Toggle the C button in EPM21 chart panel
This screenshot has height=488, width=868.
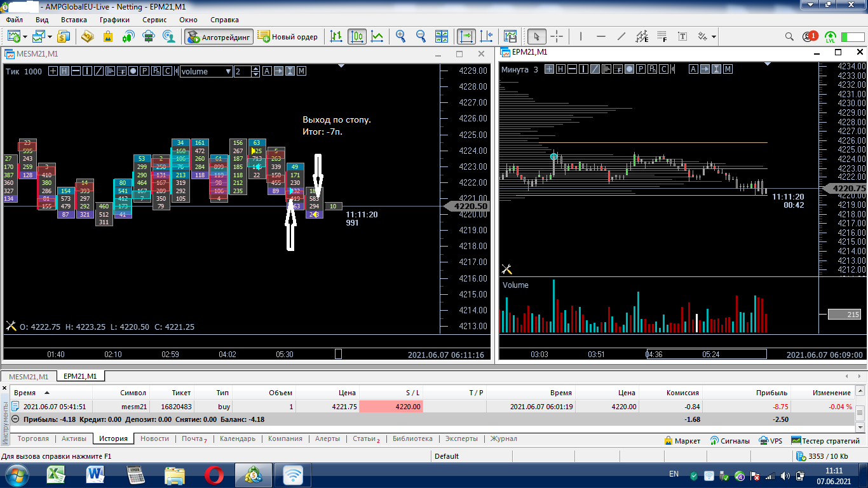click(x=663, y=69)
